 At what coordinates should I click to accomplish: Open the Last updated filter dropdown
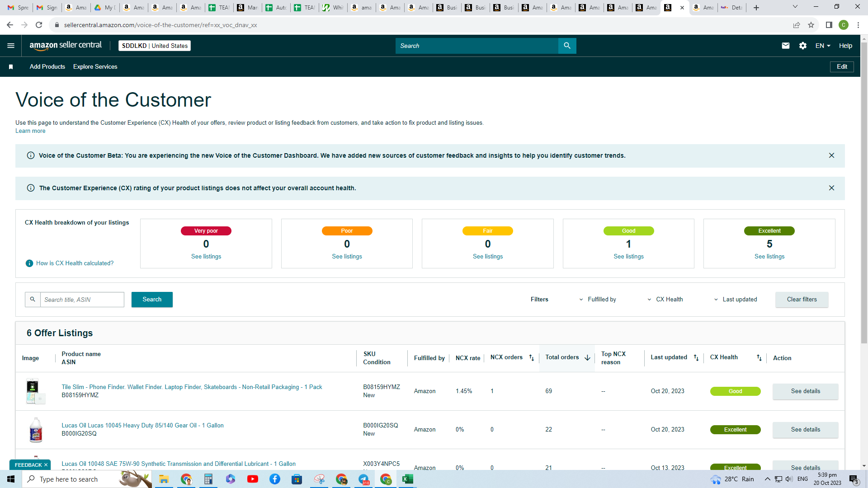click(736, 300)
